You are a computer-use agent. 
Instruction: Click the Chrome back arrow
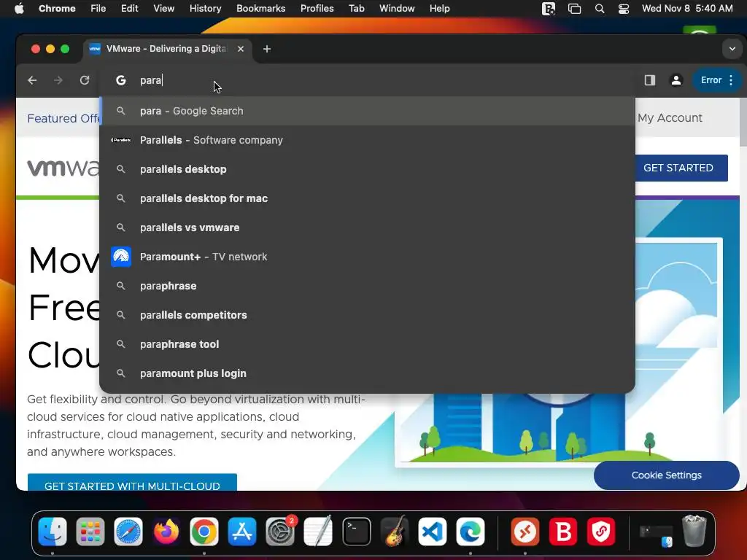click(x=32, y=80)
